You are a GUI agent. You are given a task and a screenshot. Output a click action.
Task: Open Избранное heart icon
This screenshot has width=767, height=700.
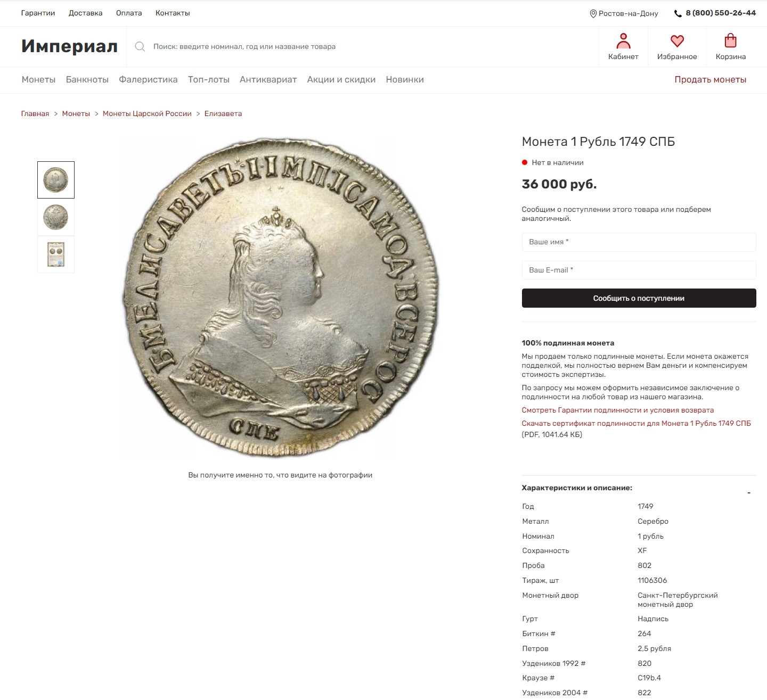coord(677,41)
